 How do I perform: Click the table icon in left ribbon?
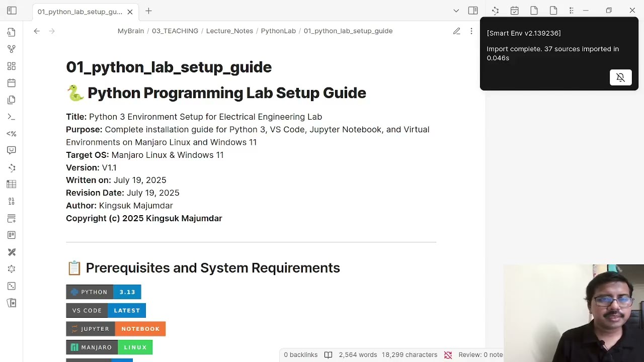pos(12,185)
